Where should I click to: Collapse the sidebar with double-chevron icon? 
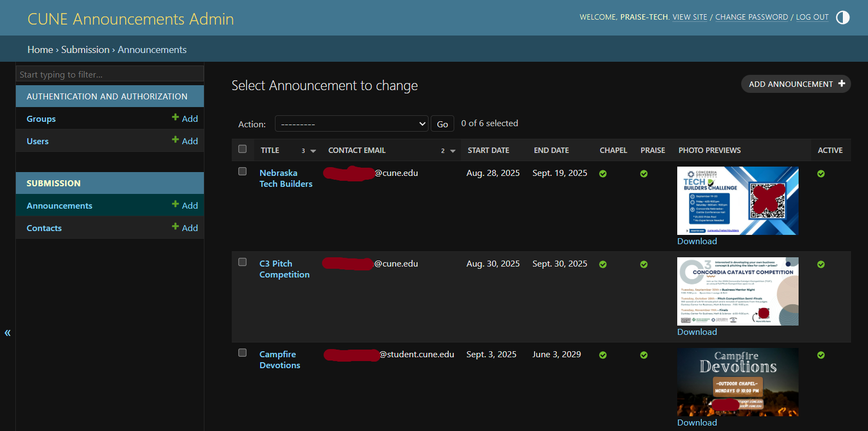click(x=8, y=333)
